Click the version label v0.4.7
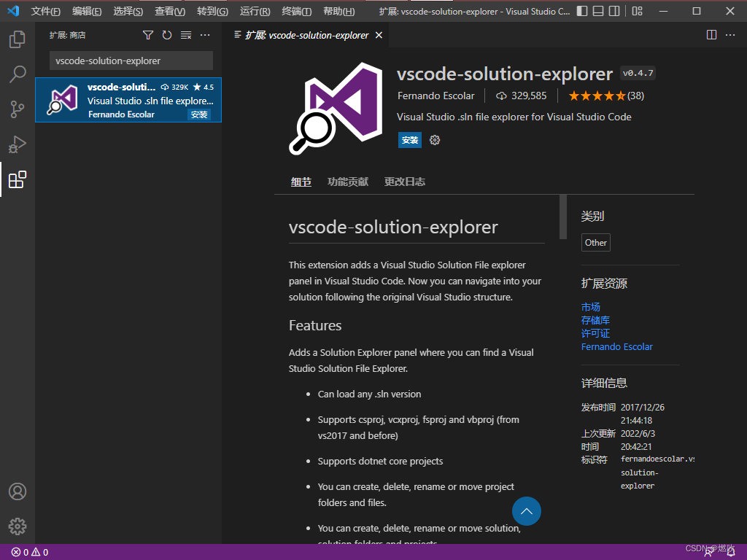Viewport: 747px width, 560px height. pos(638,74)
